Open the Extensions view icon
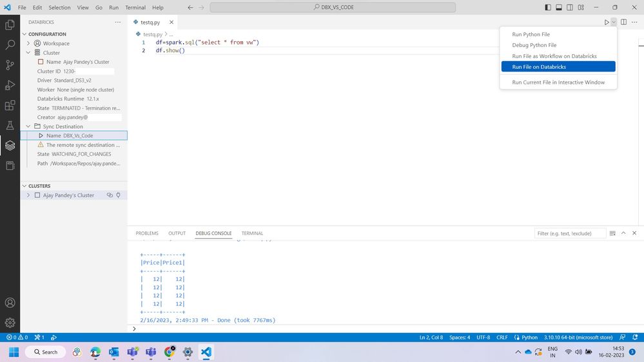Image resolution: width=644 pixels, height=362 pixels. [10, 106]
